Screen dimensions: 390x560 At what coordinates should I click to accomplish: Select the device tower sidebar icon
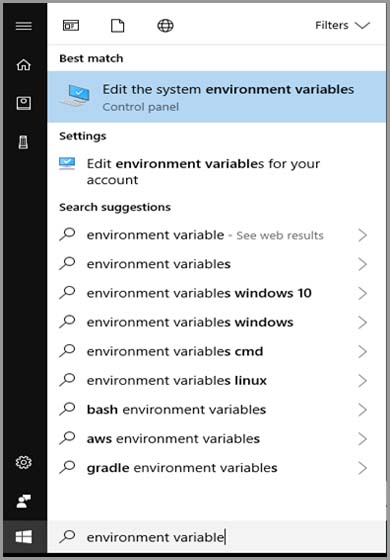[x=24, y=142]
